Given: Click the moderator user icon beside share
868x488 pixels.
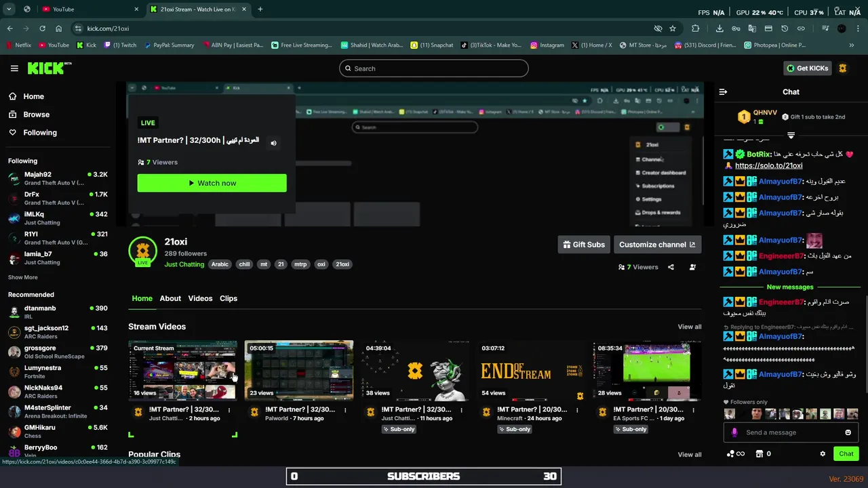Looking at the screenshot, I should 692,267.
